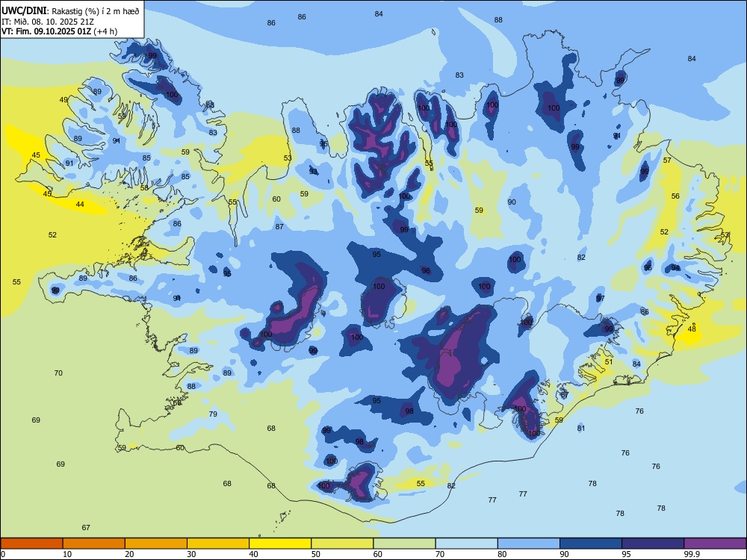Click the 44 humidity value on the map
This screenshot has width=747, height=560.
[x=80, y=205]
